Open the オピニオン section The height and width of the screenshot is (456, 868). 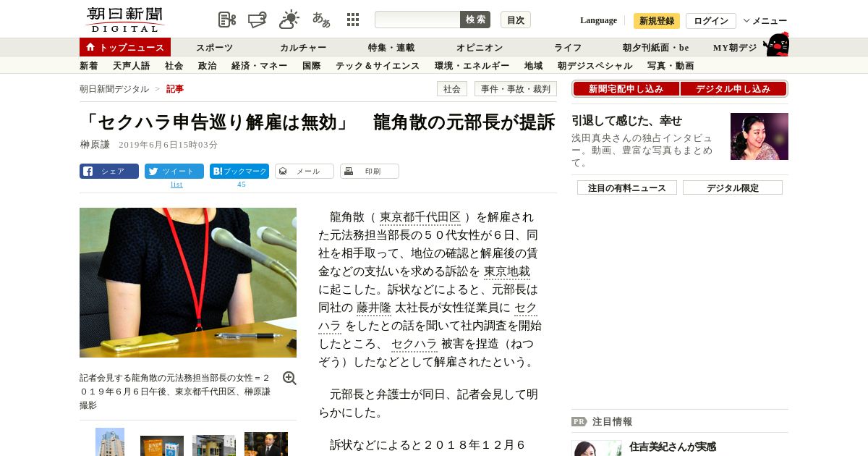480,48
